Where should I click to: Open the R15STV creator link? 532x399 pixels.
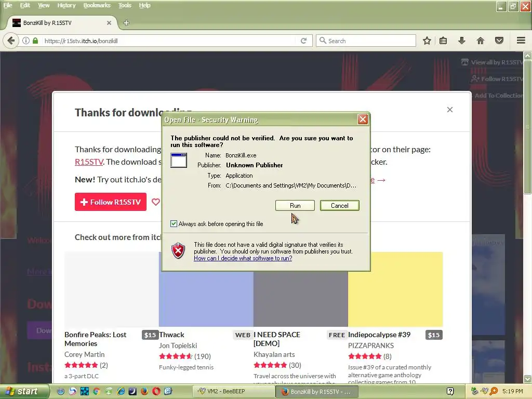[x=89, y=162]
